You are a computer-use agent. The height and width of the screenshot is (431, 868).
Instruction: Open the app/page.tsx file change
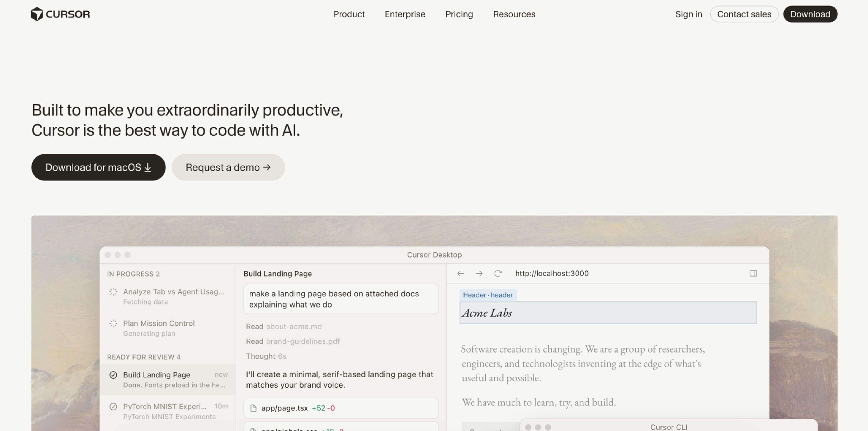(341, 408)
